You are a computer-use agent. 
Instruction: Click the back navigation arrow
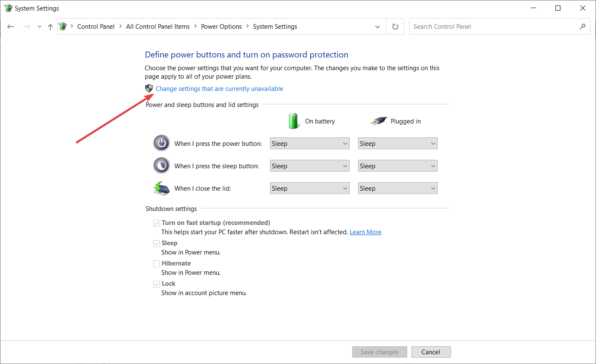11,27
